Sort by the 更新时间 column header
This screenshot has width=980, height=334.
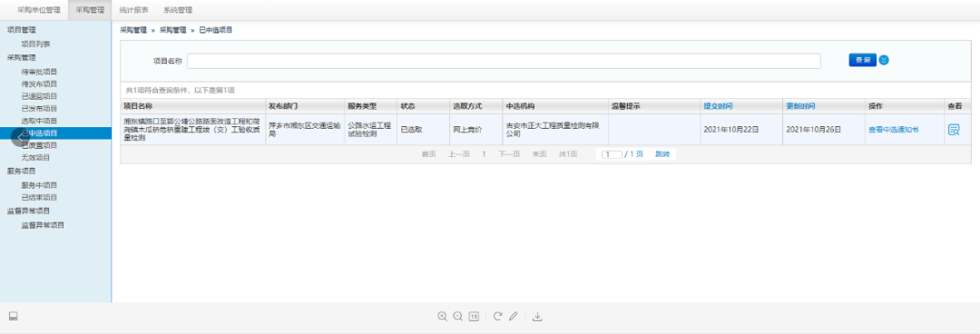coord(800,105)
